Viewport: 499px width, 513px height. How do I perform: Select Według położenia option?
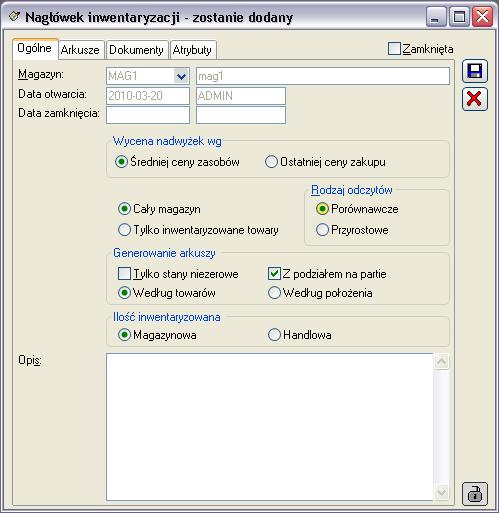click(x=274, y=293)
